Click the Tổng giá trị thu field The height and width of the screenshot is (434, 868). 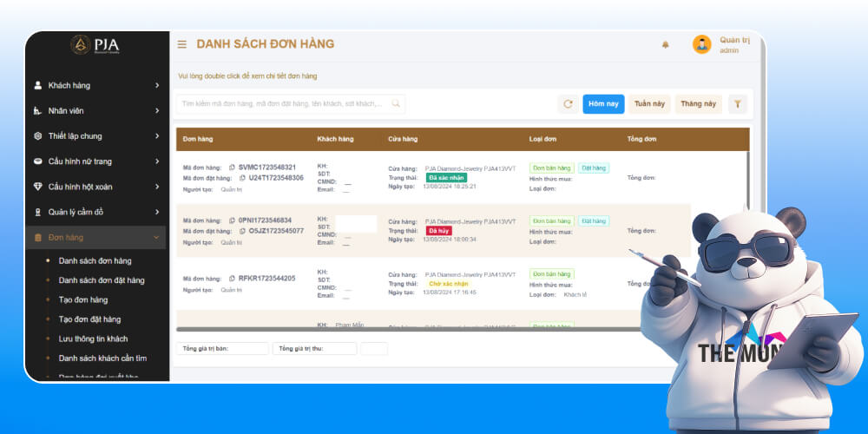[x=314, y=349]
